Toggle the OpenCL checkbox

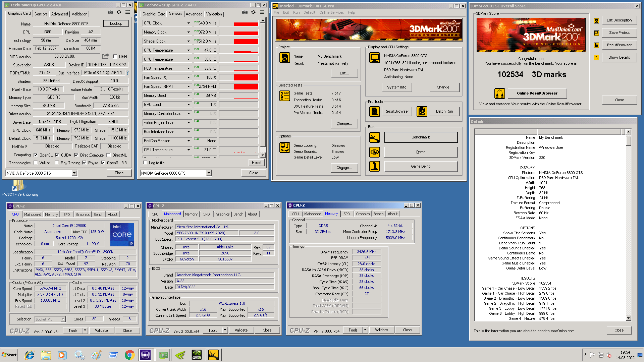coord(36,155)
